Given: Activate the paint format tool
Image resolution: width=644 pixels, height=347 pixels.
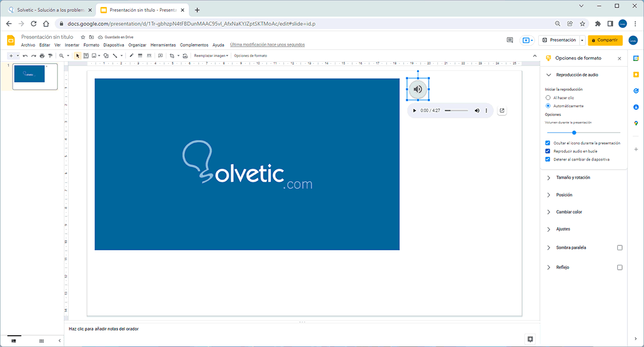Looking at the screenshot, I should (50, 56).
